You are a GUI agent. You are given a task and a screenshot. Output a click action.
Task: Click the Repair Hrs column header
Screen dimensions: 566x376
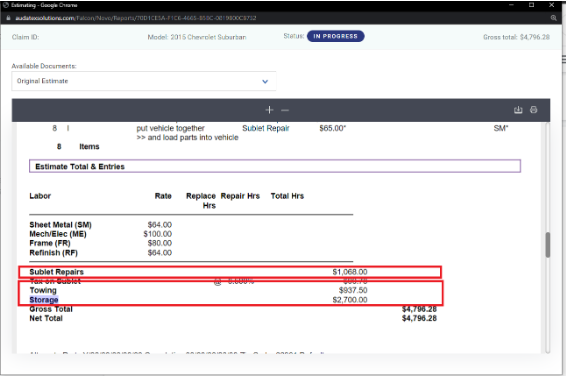(240, 196)
